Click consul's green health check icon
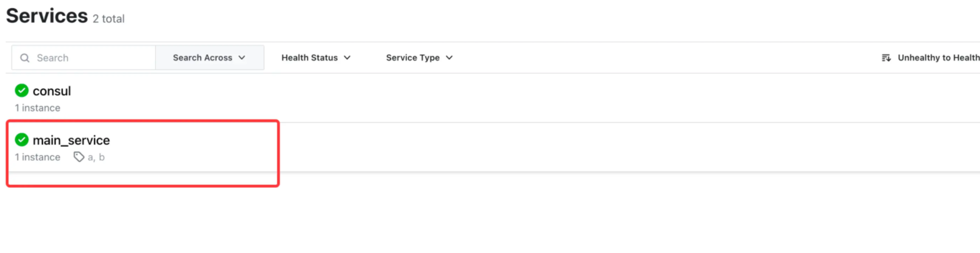 22,91
